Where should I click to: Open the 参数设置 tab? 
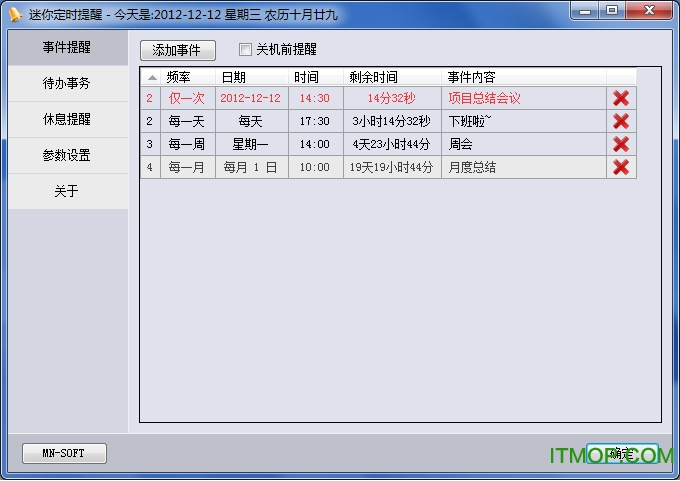coord(68,155)
